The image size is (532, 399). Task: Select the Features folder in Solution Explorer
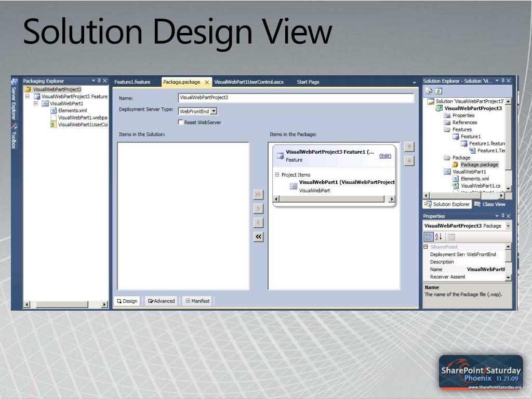462,129
